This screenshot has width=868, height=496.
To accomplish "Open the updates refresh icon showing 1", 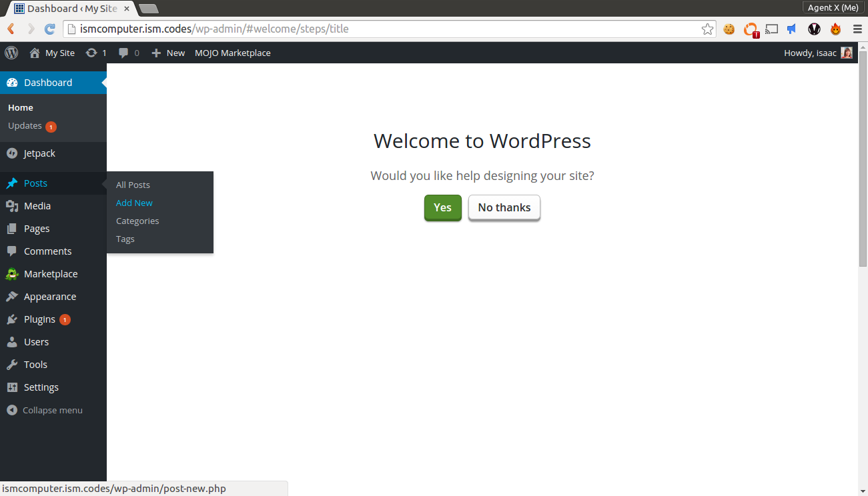I will pyautogui.click(x=91, y=53).
